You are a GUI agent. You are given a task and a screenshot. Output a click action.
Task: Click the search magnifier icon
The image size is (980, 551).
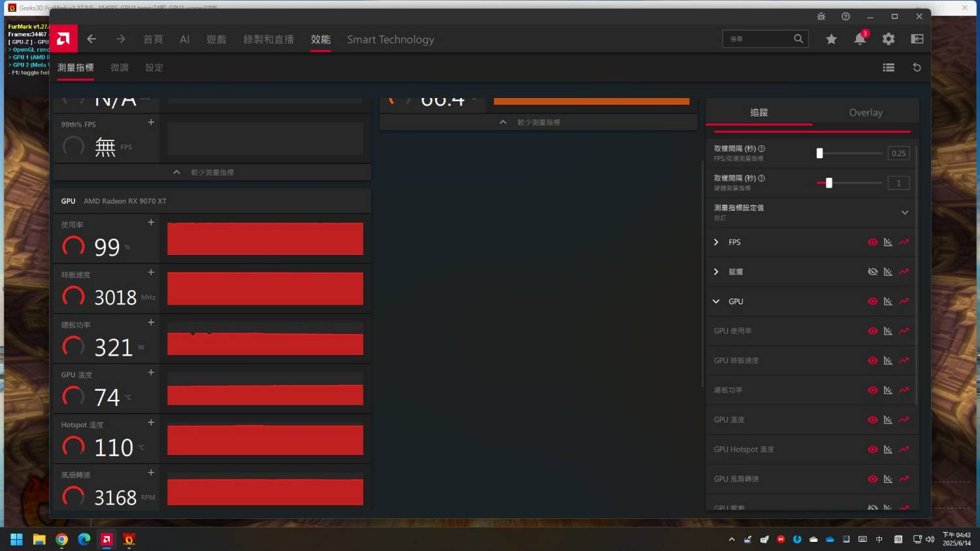tap(798, 39)
